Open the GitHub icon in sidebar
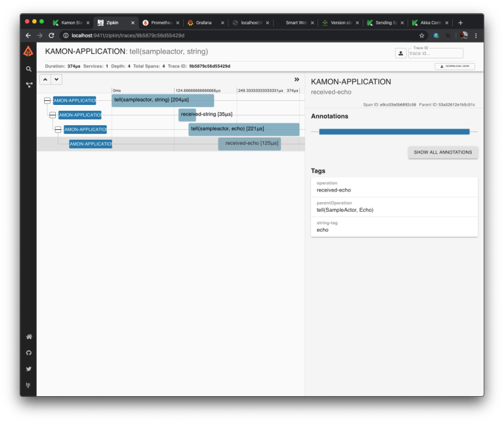This screenshot has height=423, width=504. click(x=29, y=353)
